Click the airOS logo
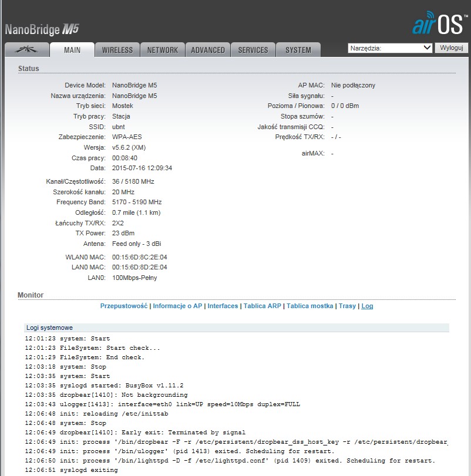Image resolution: width=471 pixels, height=476 pixels. (x=440, y=23)
